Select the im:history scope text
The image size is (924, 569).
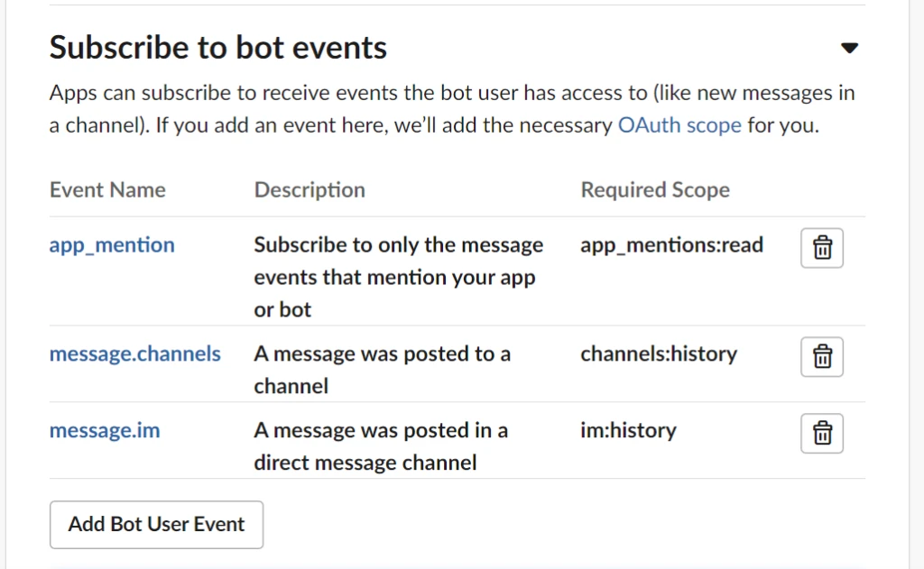point(628,430)
